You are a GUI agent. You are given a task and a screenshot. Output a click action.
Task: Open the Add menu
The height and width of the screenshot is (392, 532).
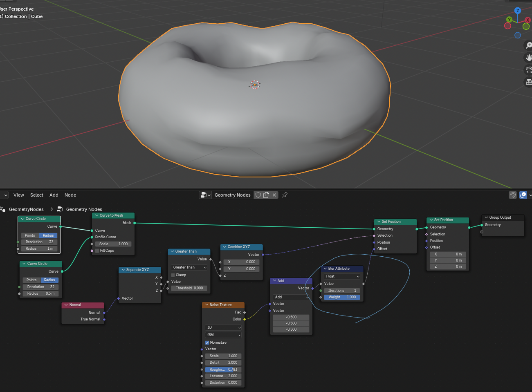click(54, 195)
